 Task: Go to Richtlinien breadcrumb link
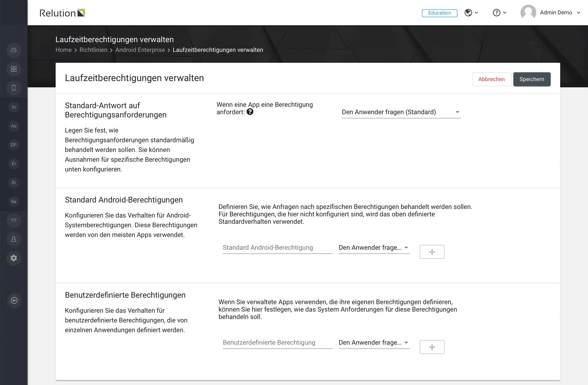click(x=93, y=50)
